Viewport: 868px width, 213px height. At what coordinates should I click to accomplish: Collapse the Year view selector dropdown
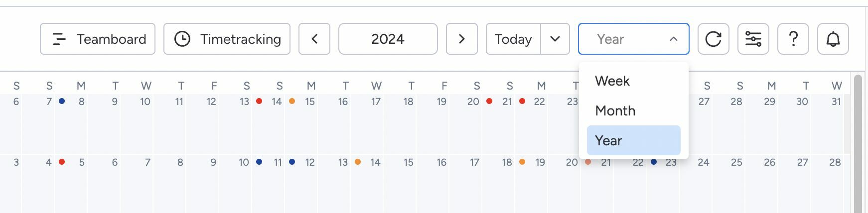coord(633,39)
